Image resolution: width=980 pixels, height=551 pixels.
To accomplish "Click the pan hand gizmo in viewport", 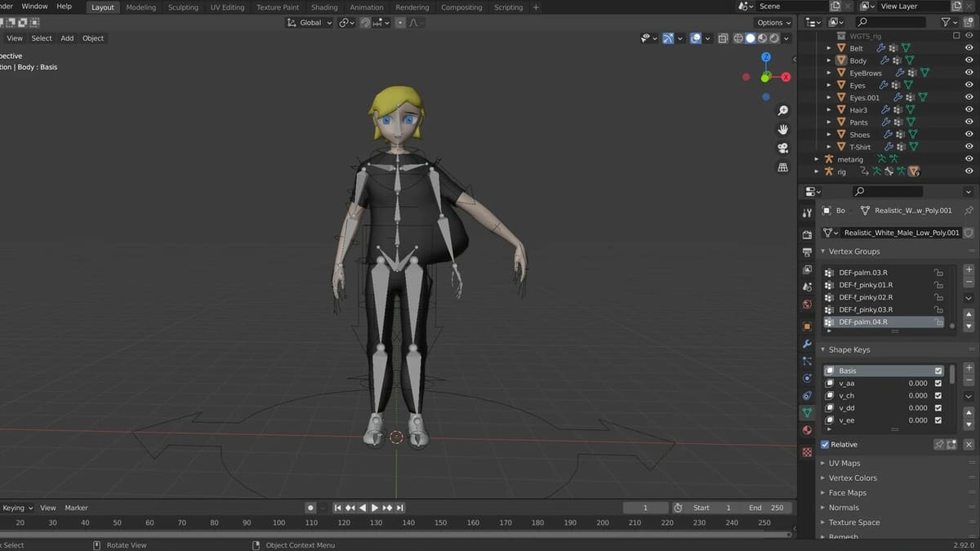I will click(x=782, y=130).
